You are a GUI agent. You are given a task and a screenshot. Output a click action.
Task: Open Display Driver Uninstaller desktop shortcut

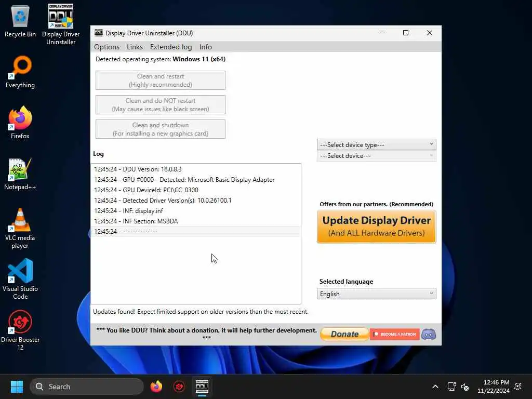click(x=61, y=24)
